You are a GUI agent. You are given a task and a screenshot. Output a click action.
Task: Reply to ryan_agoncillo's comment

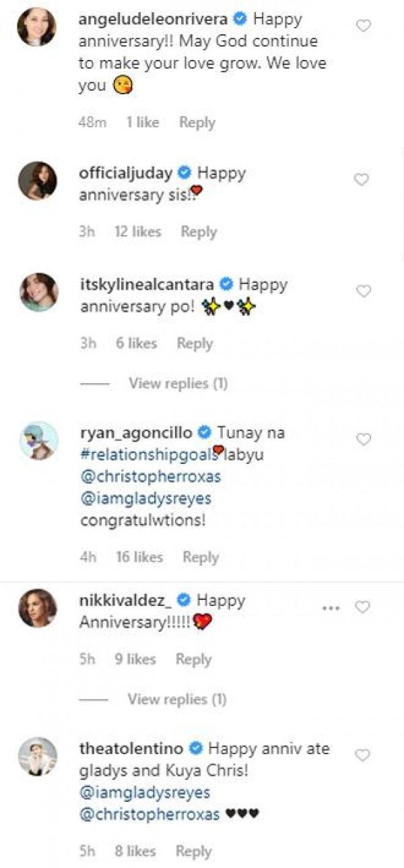click(201, 558)
